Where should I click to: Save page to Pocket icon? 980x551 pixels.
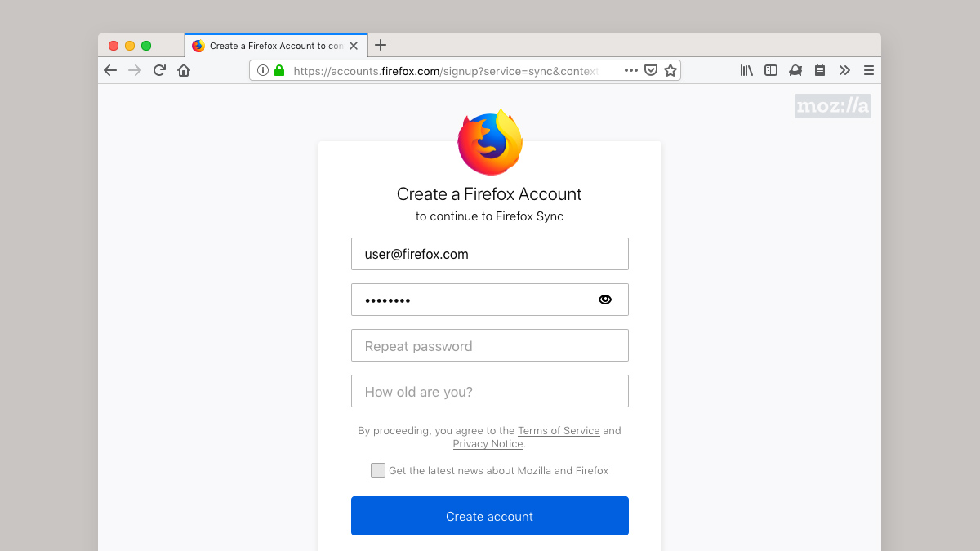pos(651,71)
